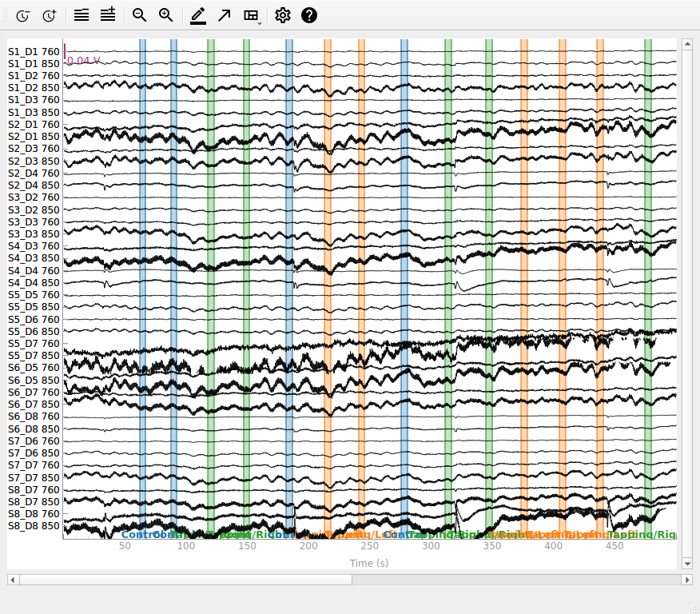
Task: Zoom out the signal amplitude
Action: tap(139, 16)
